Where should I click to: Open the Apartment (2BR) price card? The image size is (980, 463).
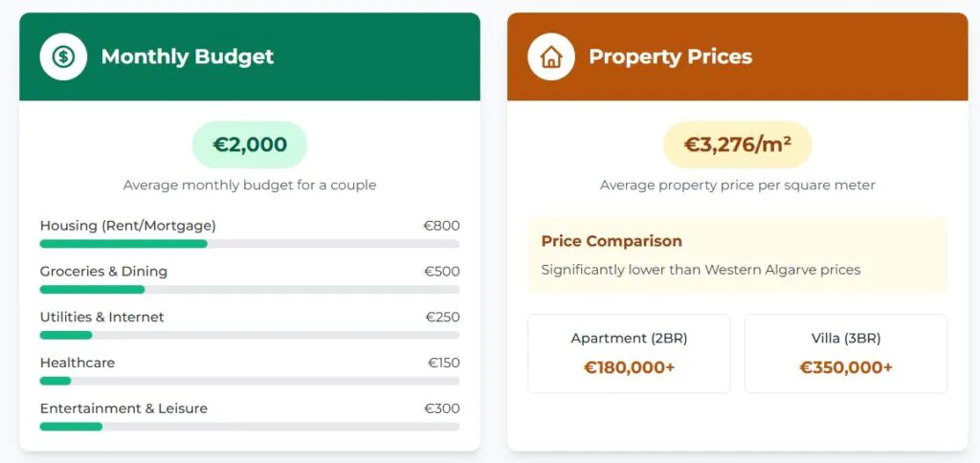click(629, 354)
